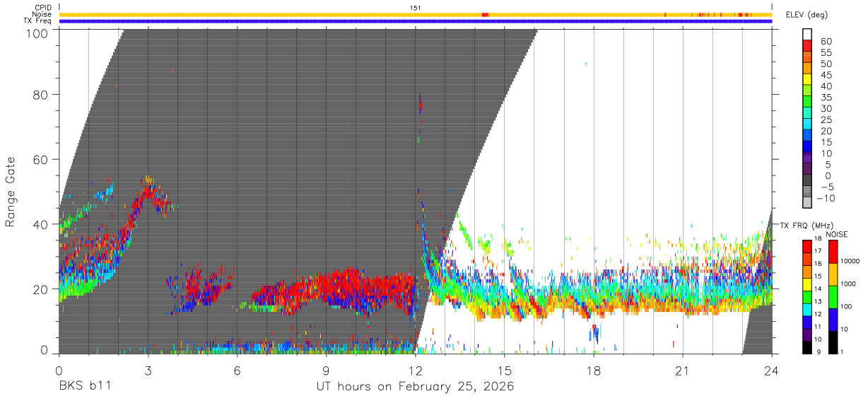
Task: Click the 3 tick label on UT hours axis
Action: (148, 371)
